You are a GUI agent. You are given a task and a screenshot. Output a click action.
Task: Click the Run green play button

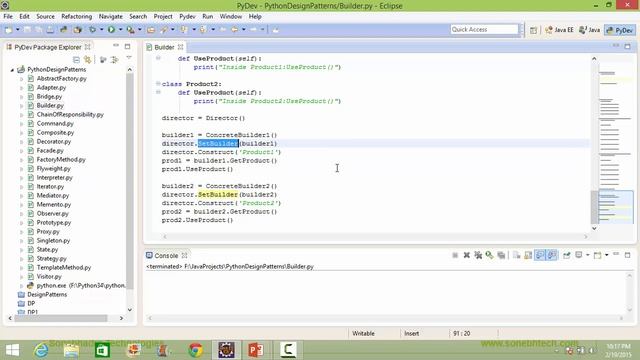111,29
